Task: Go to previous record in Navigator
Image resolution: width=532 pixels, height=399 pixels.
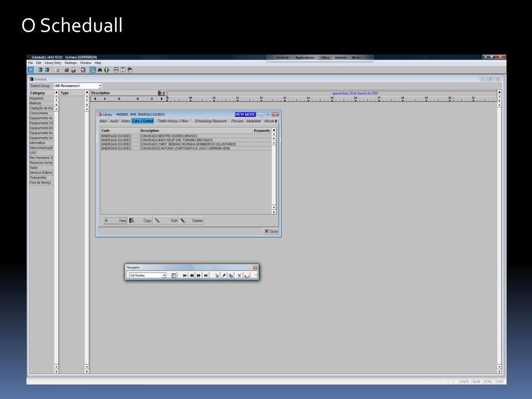Action: click(192, 275)
